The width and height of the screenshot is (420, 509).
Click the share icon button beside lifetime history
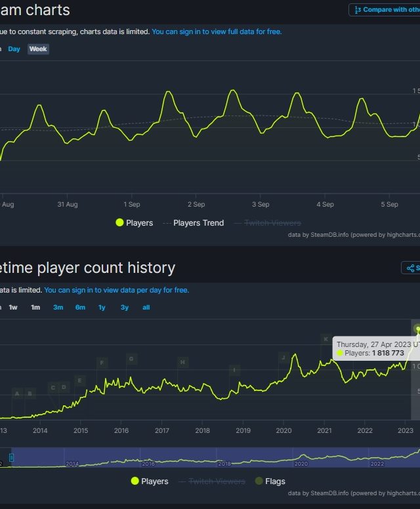411,268
